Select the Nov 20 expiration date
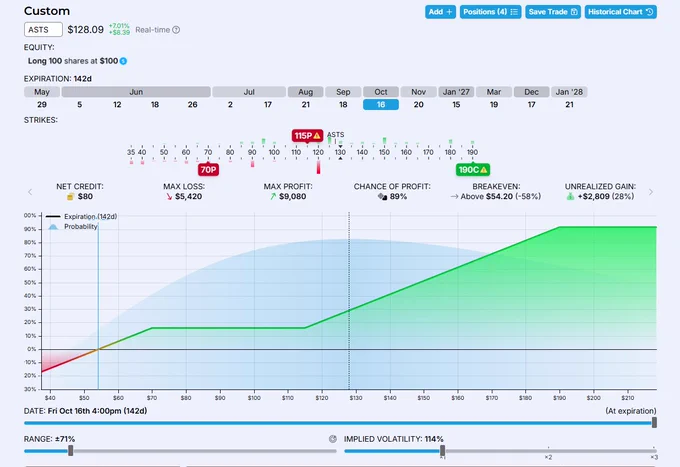Screen dimensions: 680x467 418,105
